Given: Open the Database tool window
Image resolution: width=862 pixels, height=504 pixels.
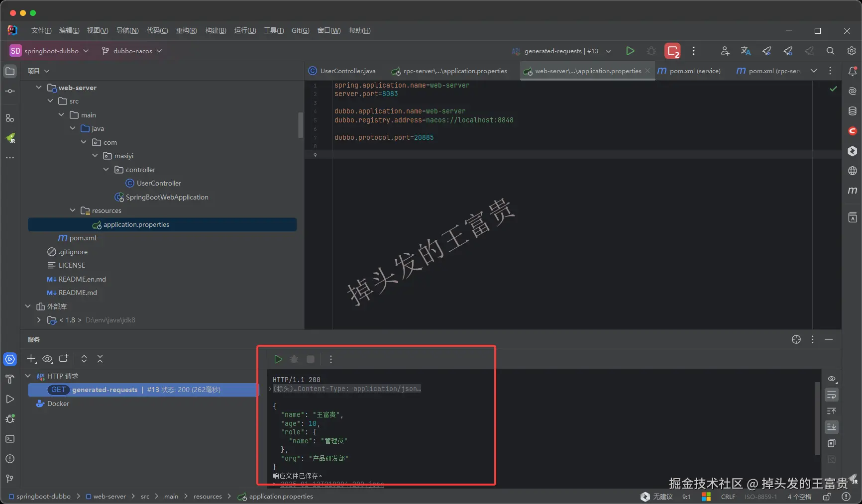Looking at the screenshot, I should (852, 111).
